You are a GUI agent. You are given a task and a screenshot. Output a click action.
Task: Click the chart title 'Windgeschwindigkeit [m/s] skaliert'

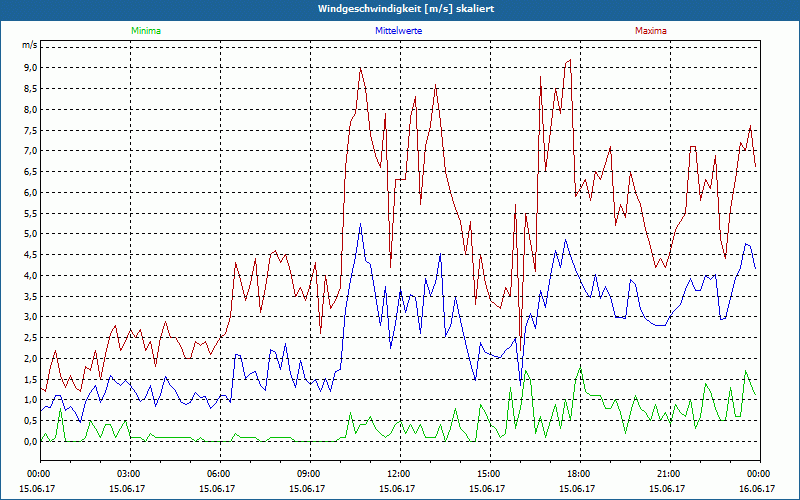tap(406, 9)
